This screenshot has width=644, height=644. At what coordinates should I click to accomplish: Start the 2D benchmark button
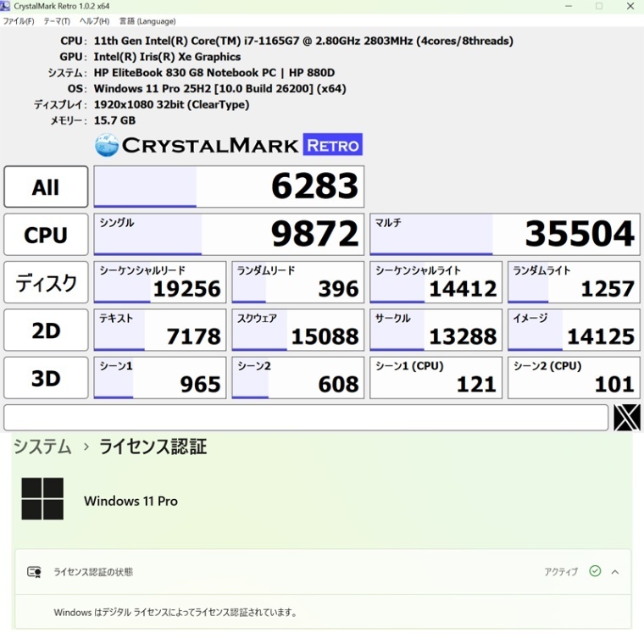(46, 330)
